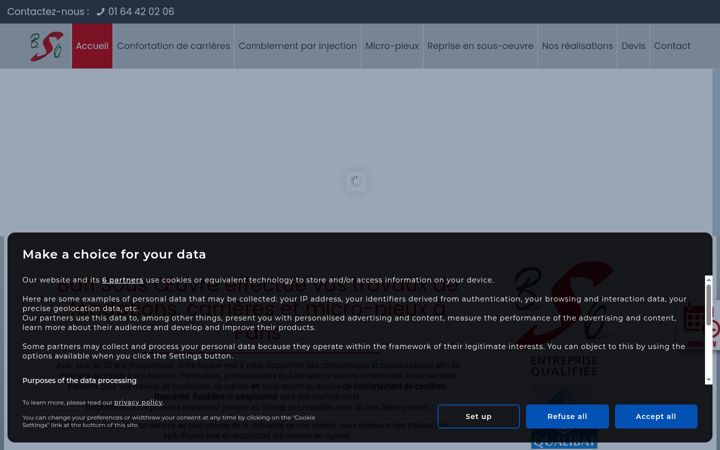Click Purposes of the data processing

pos(79,381)
